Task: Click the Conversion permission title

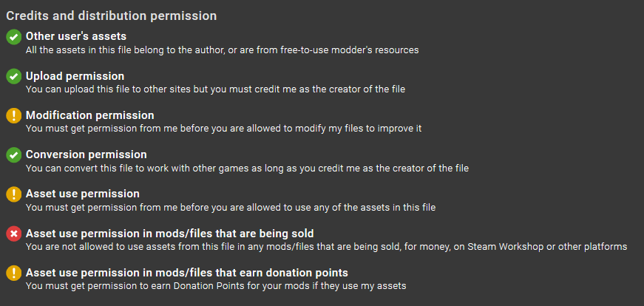Action: point(87,154)
